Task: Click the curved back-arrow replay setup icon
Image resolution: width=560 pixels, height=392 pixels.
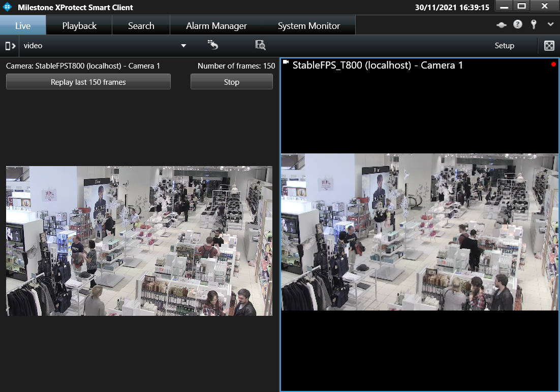Action: (212, 45)
